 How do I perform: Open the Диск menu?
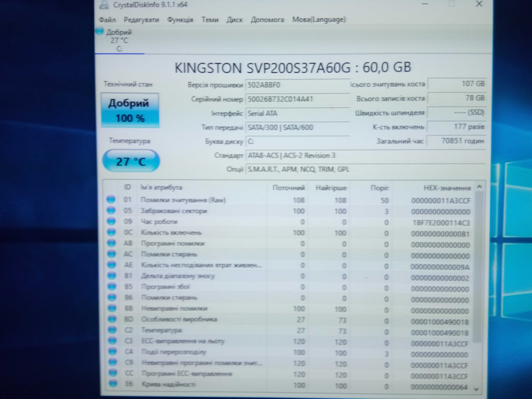235,20
